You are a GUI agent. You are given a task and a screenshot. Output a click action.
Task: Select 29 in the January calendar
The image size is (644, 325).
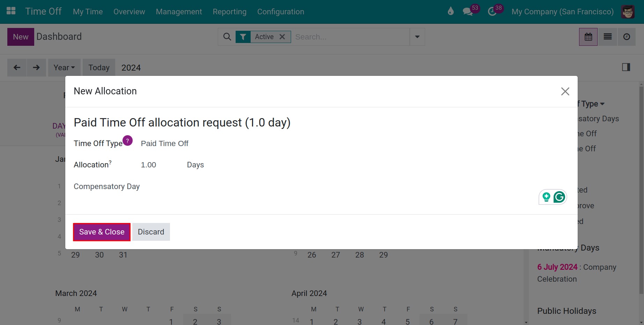pyautogui.click(x=75, y=255)
